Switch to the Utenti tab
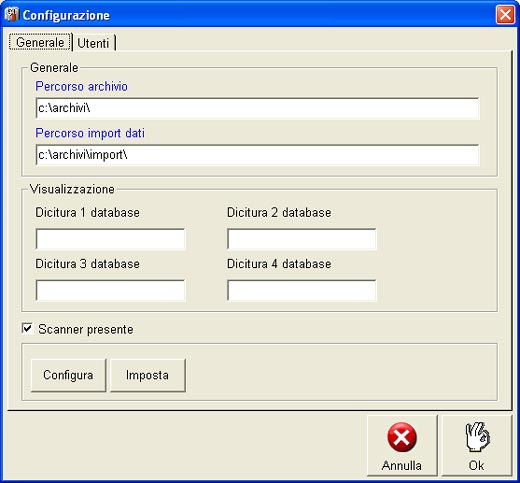Screen dimensions: 520x483 (93, 43)
